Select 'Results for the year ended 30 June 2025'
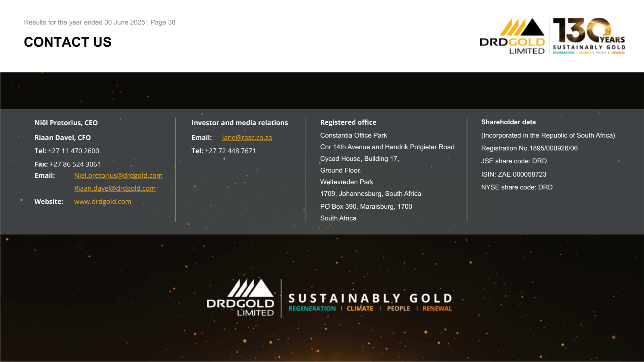The height and width of the screenshot is (362, 644). tap(85, 22)
